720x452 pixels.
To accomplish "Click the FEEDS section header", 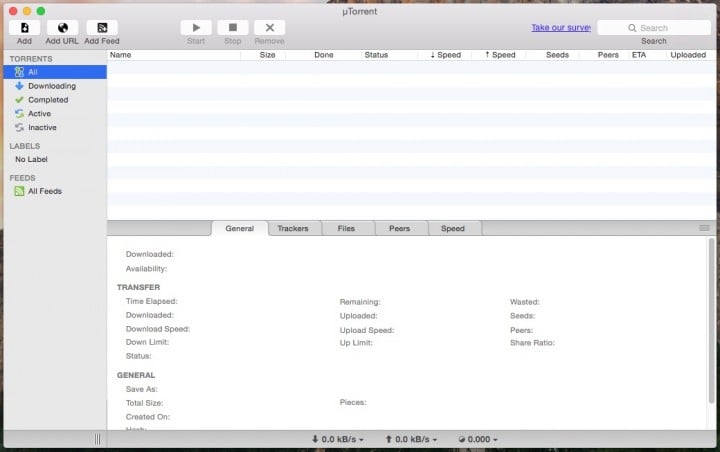I will pos(22,178).
